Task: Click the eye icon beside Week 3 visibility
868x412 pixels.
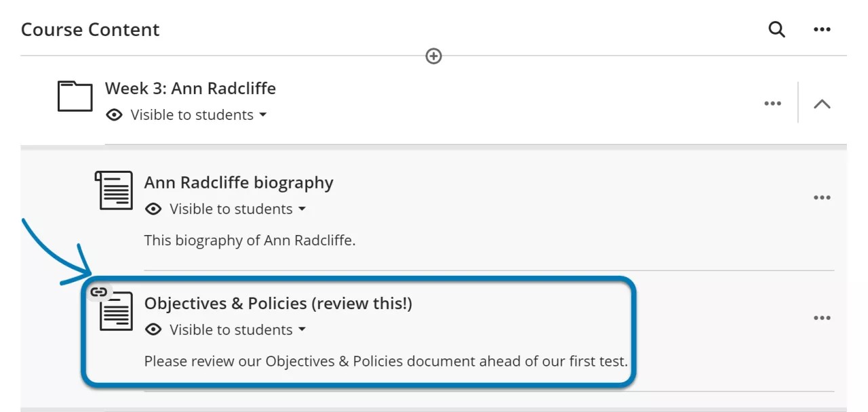Action: [115, 115]
